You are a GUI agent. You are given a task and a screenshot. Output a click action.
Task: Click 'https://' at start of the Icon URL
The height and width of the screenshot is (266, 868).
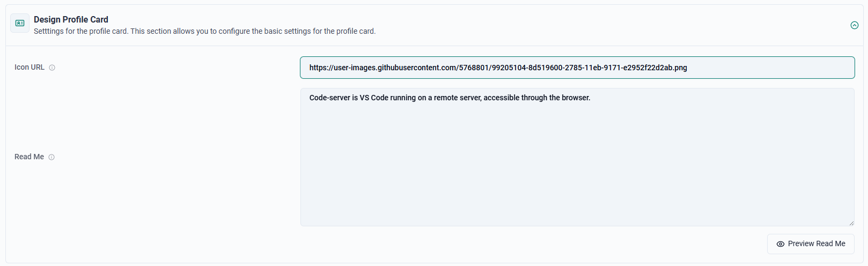(x=321, y=68)
